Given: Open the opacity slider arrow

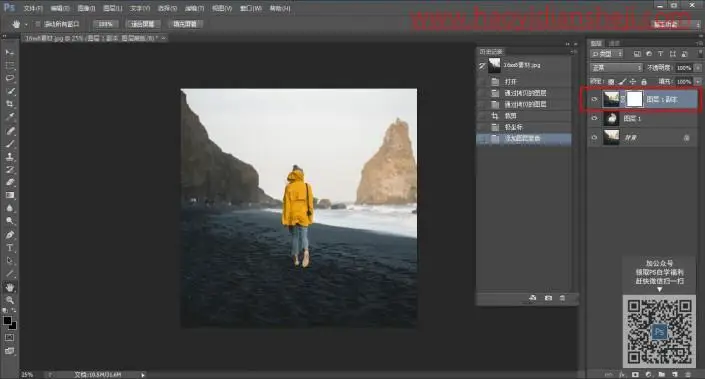Looking at the screenshot, I should coord(698,68).
